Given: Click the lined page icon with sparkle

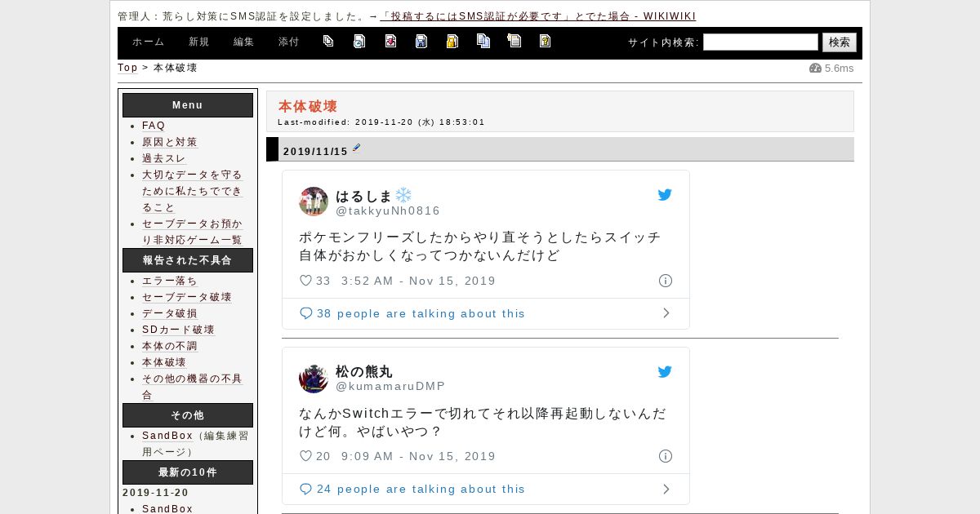Looking at the screenshot, I should click(514, 40).
